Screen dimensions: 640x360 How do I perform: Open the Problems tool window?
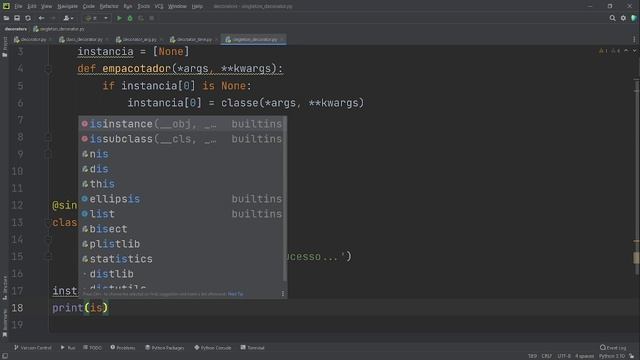click(x=122, y=348)
